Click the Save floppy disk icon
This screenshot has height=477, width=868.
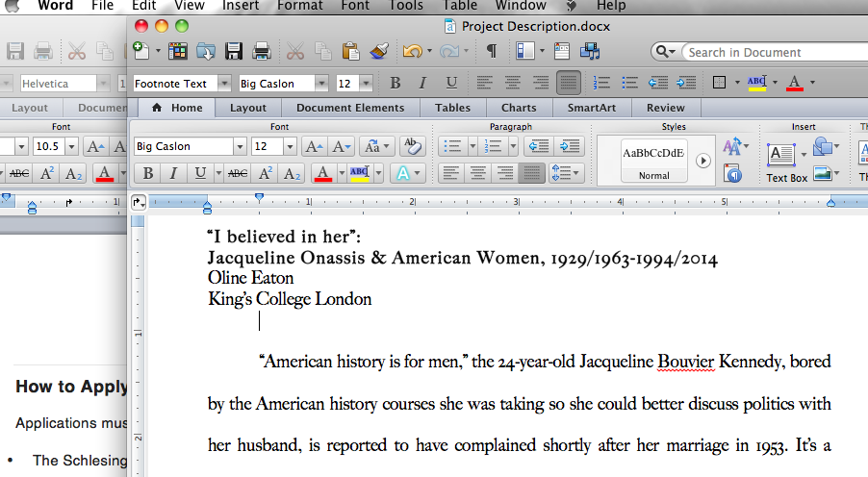(x=234, y=52)
